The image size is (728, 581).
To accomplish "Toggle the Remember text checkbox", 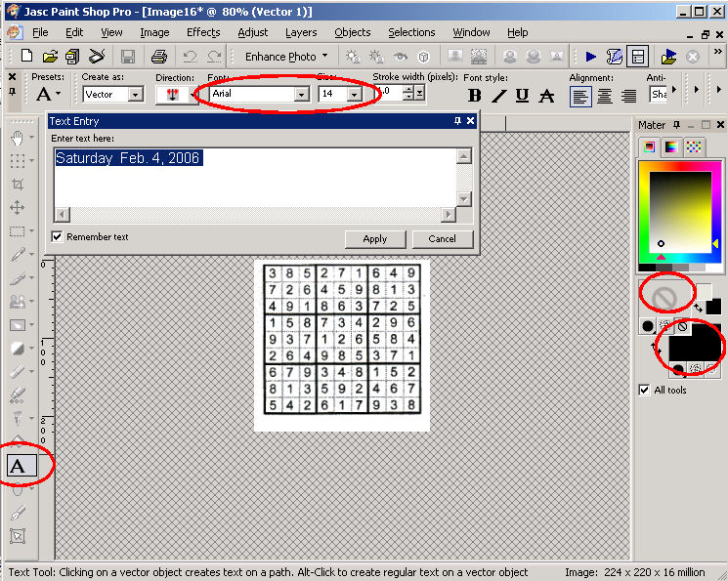I will [x=58, y=237].
